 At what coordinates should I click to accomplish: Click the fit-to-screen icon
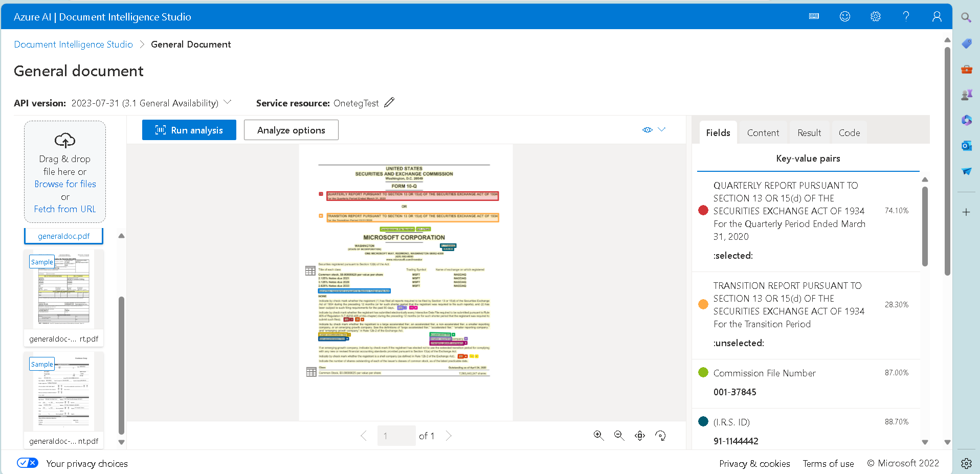tap(640, 436)
